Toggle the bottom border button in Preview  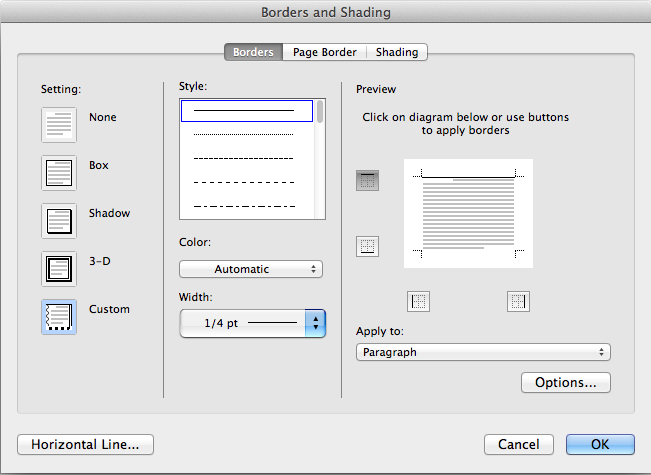pos(367,246)
